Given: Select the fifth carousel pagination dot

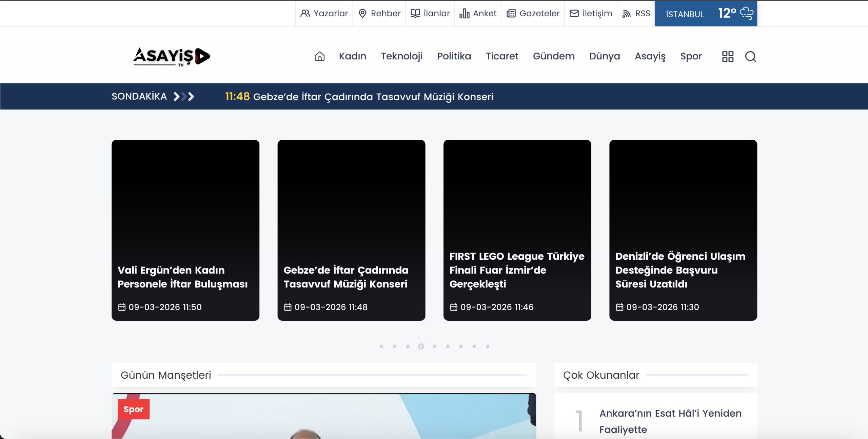Looking at the screenshot, I should click(434, 346).
